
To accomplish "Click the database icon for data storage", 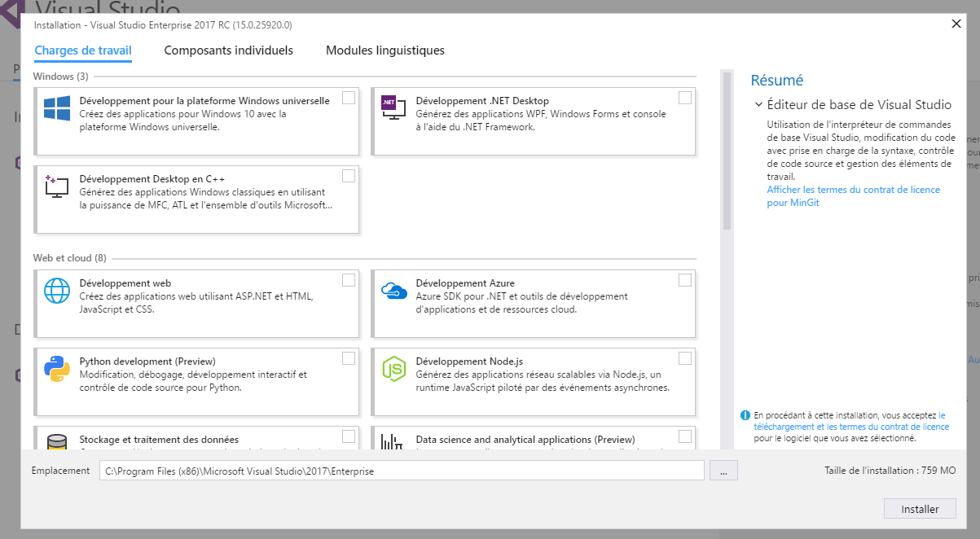I will (57, 442).
